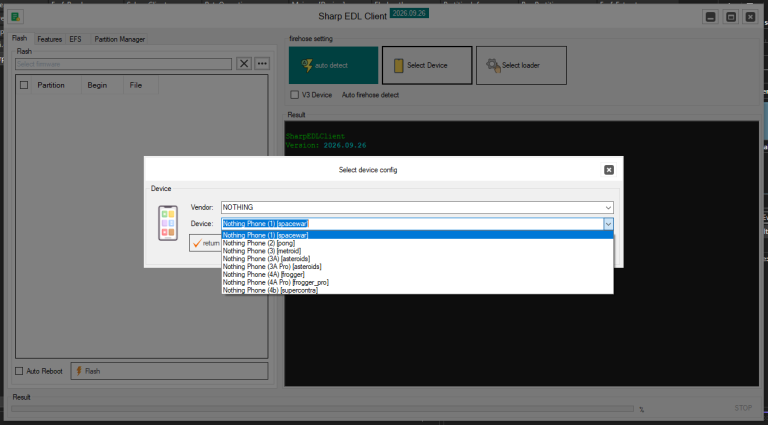Click the Sharp EDL Client app logo icon
Viewport: 768px width, 425px height.
point(16,17)
